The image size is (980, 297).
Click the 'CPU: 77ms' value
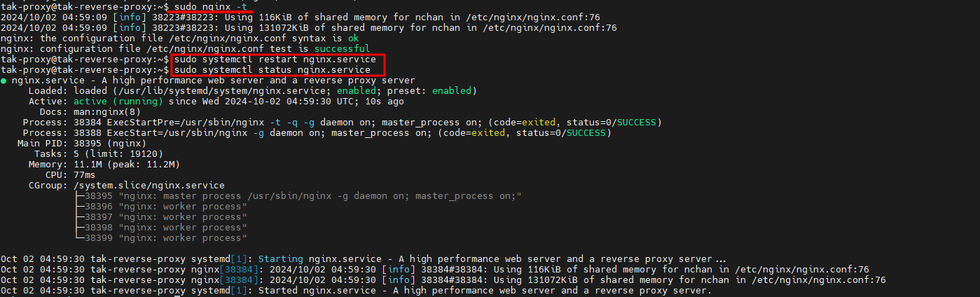tap(84, 175)
